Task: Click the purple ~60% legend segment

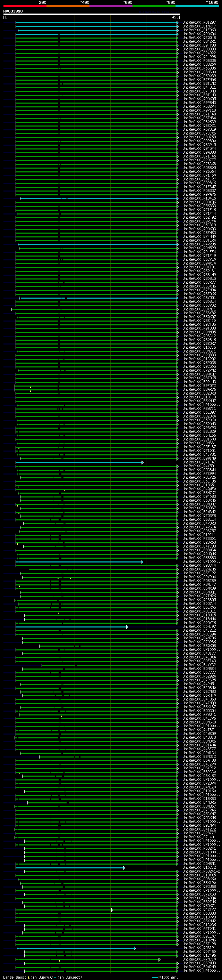Action: pos(111,6)
